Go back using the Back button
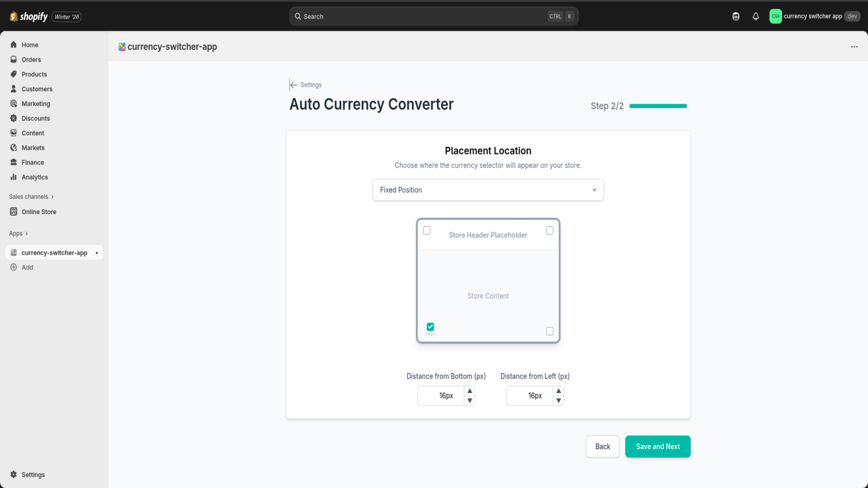Viewport: 868px width, 488px height. [602, 446]
